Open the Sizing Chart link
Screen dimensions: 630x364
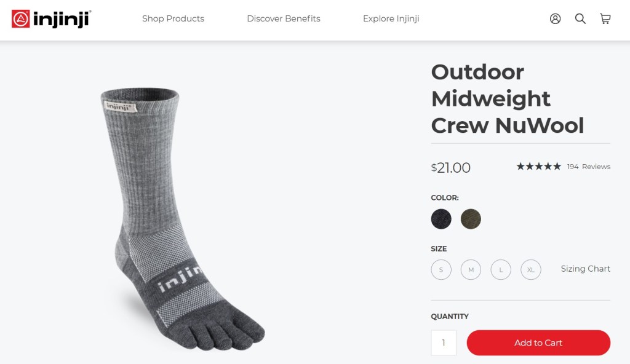coord(586,269)
